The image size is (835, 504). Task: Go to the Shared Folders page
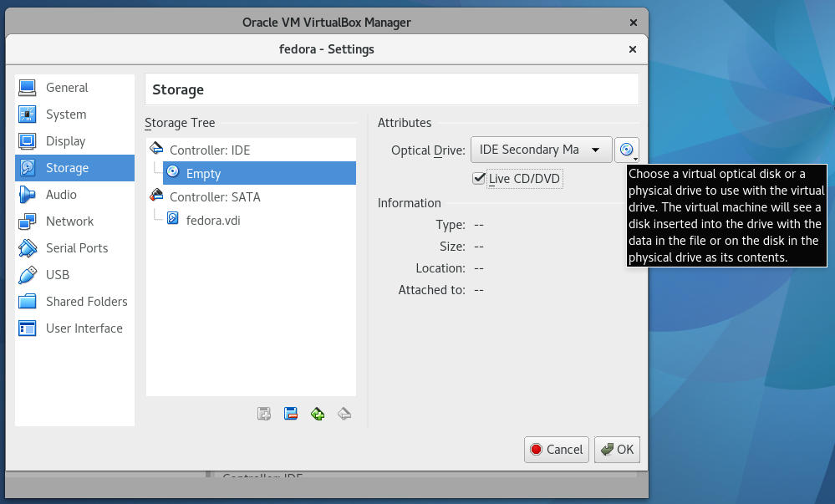74,302
